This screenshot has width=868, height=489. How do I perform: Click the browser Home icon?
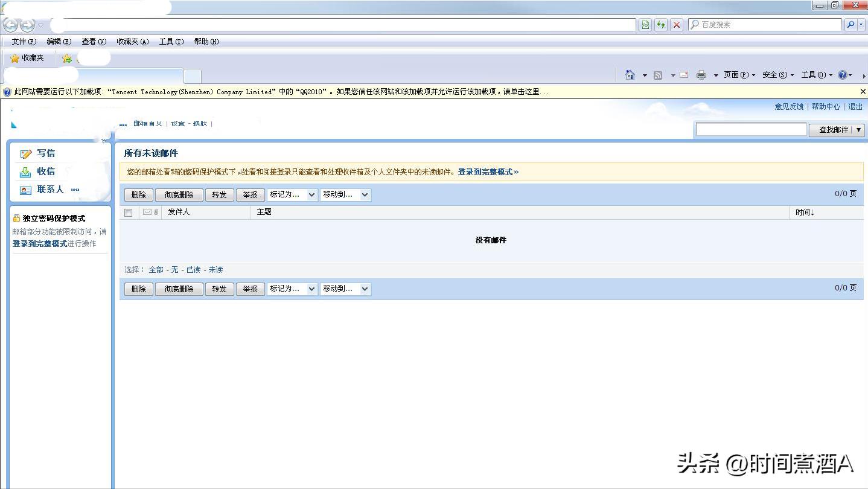coord(630,75)
